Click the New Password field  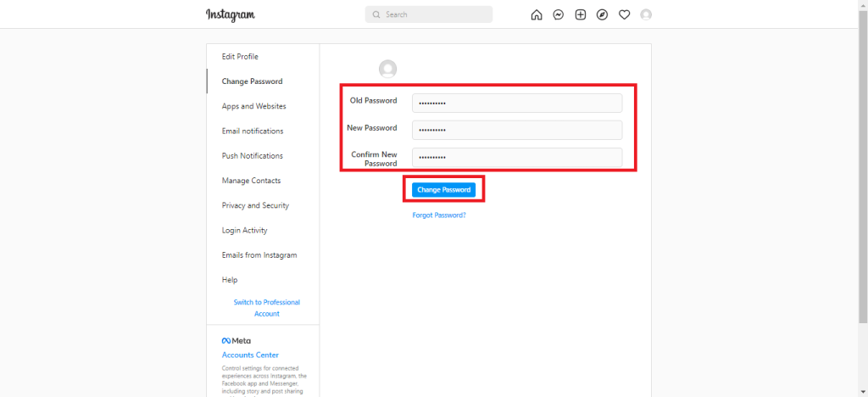517,130
